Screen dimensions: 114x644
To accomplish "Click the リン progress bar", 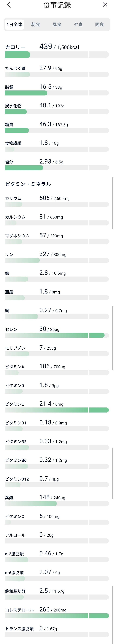I will pos(57,260).
